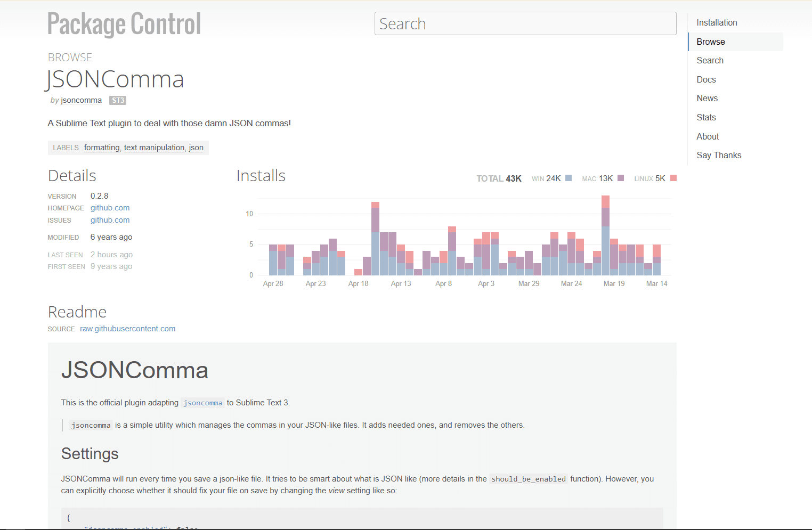Select the formatting label tag

tap(102, 148)
